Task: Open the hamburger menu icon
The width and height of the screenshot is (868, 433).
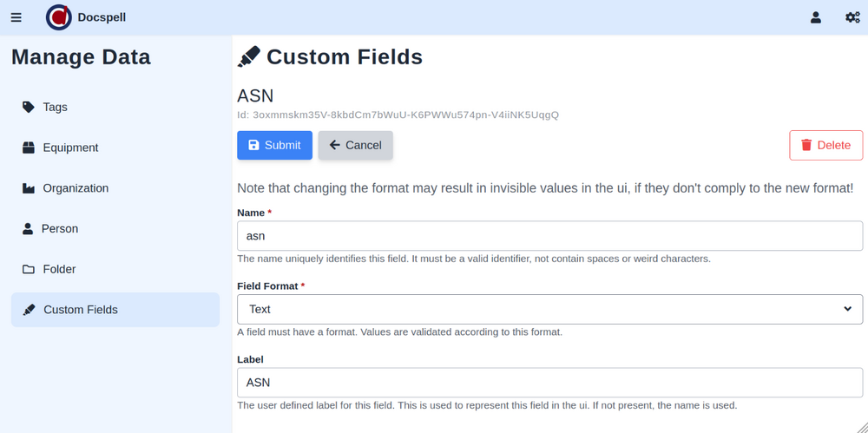Action: (x=16, y=17)
